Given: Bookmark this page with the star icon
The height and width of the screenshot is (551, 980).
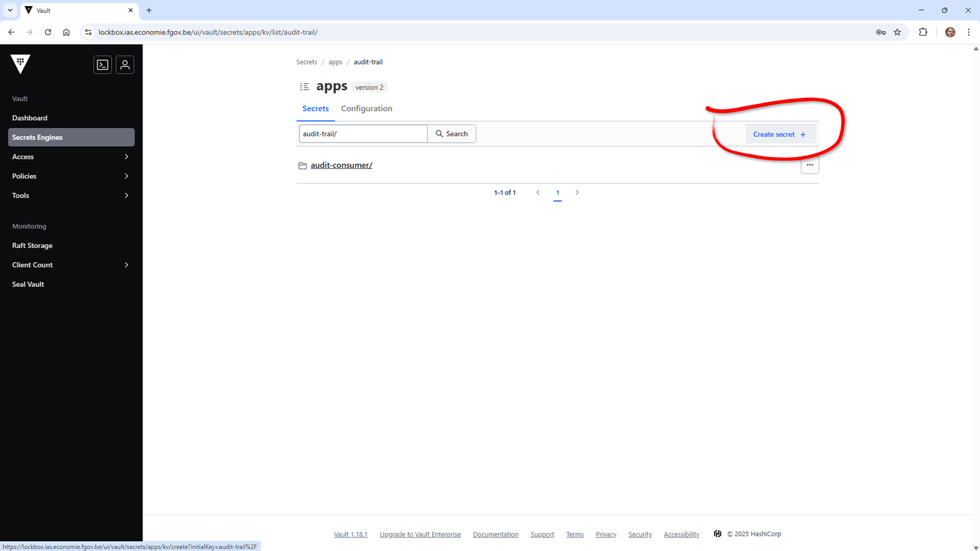Looking at the screenshot, I should [897, 32].
